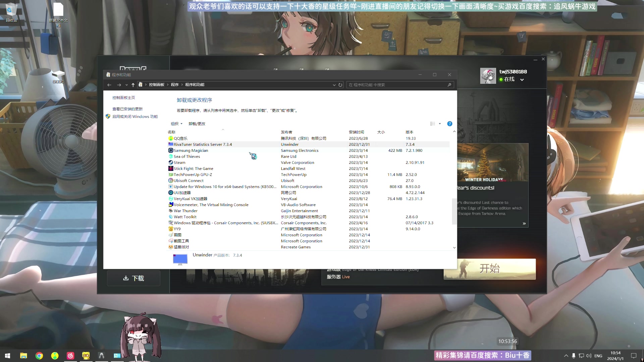The height and width of the screenshot is (362, 644).
Task: Click the refresh icon in address bar
Action: coord(340,85)
